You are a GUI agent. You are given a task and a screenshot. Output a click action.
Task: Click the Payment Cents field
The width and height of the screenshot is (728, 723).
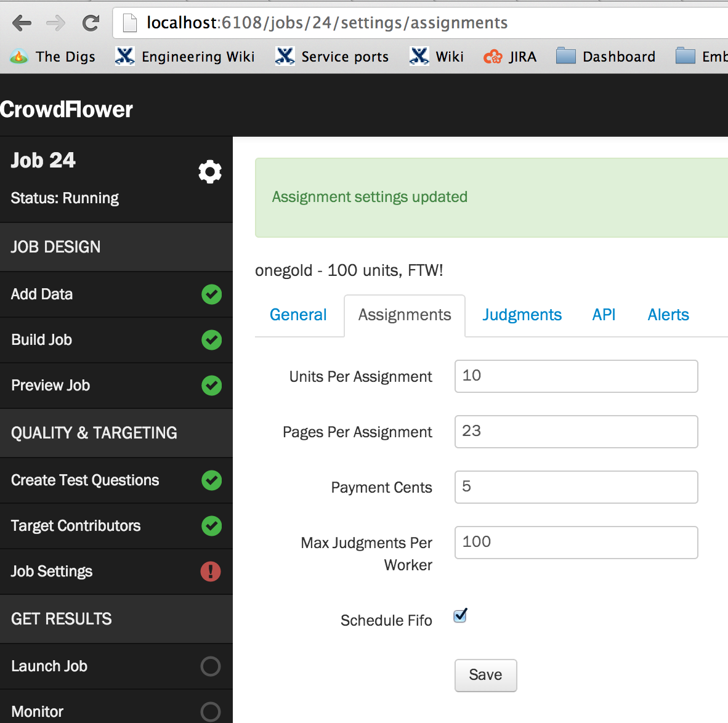point(576,487)
